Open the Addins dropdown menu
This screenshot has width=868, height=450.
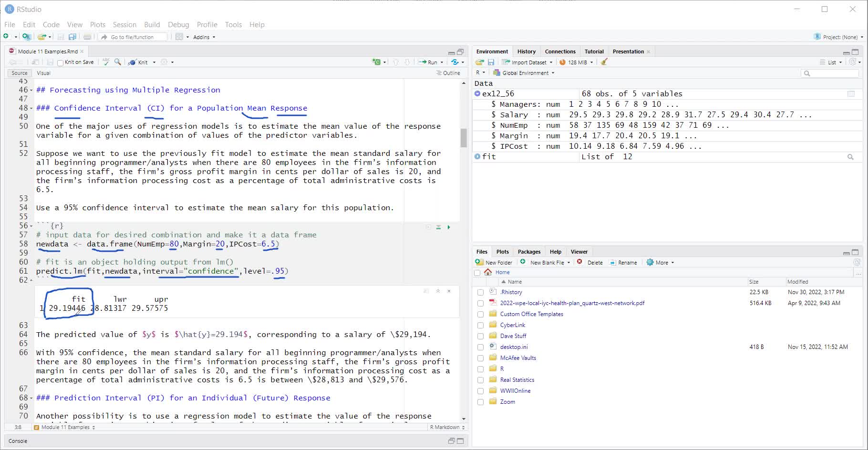coord(204,37)
